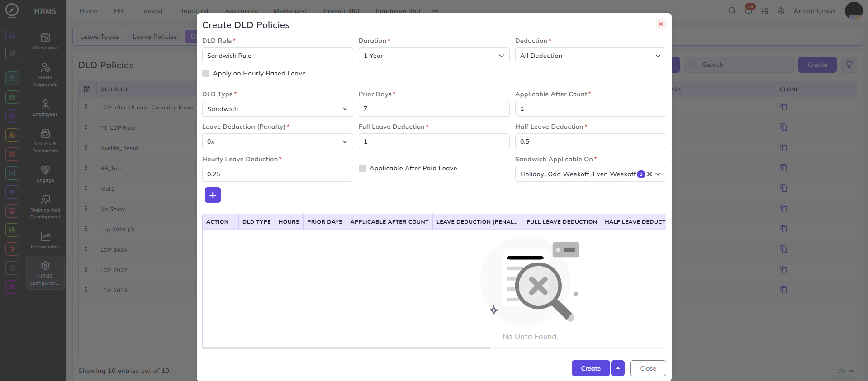Open HRMS Approvals in sidebar
The image size is (868, 381).
click(x=45, y=74)
